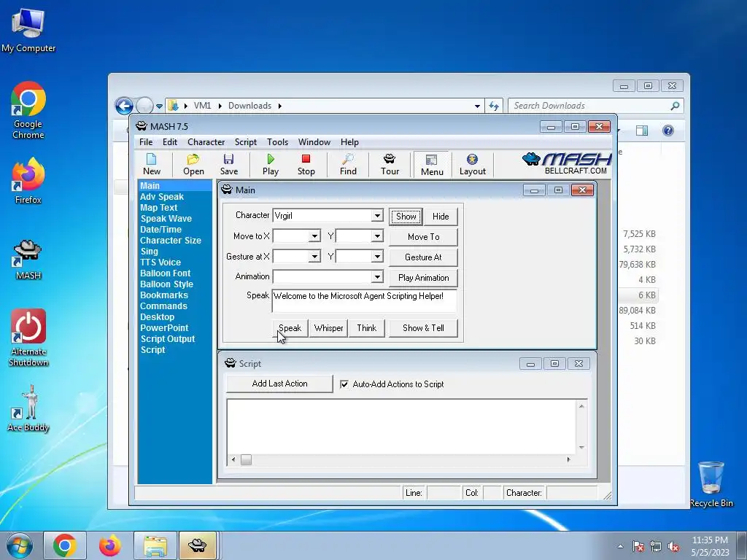Open a script file via Open icon
747x560 pixels.
193,164
